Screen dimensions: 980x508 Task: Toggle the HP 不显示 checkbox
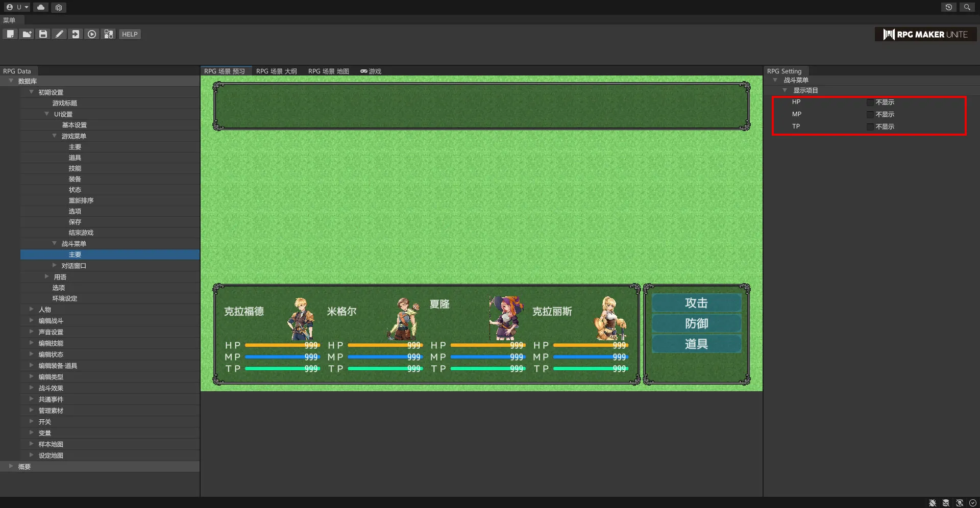(x=870, y=103)
